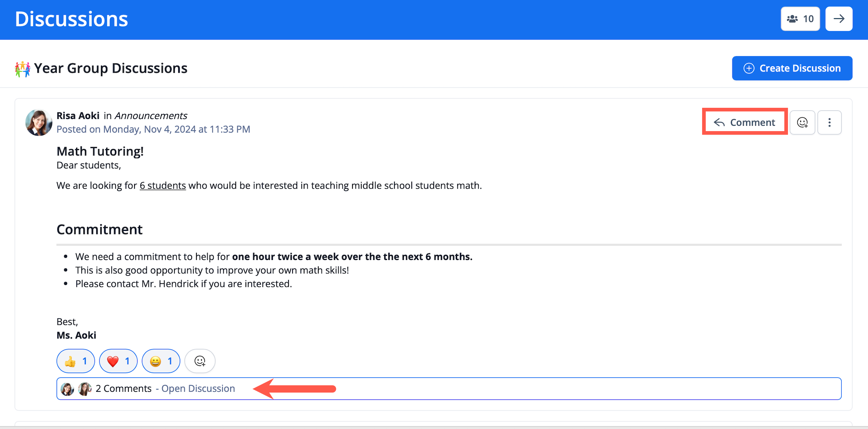Click Risa Aoki's profile avatar
The height and width of the screenshot is (429, 868).
[39, 122]
